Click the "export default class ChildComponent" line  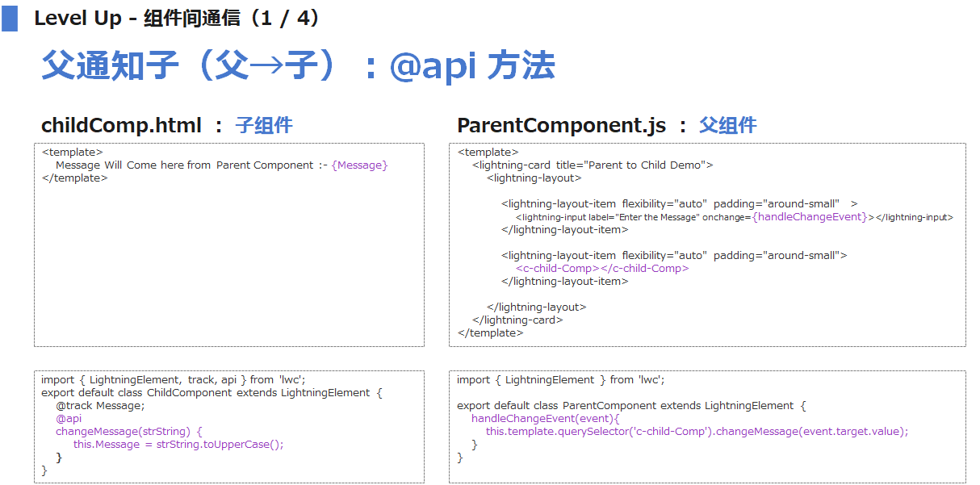pos(211,393)
